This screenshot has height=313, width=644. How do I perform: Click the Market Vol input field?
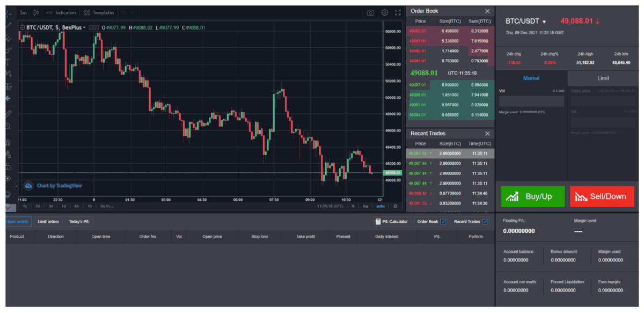(531, 101)
